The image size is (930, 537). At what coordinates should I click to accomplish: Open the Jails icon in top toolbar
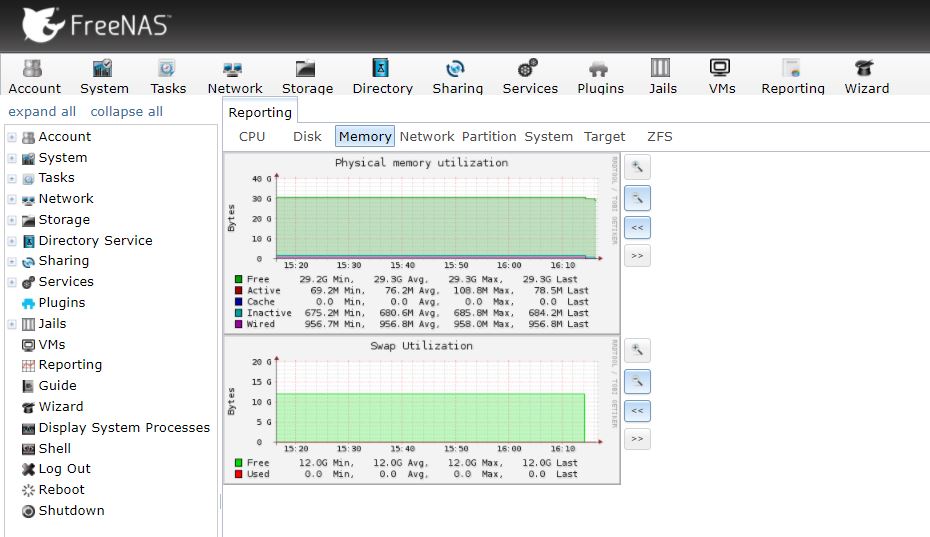point(662,77)
